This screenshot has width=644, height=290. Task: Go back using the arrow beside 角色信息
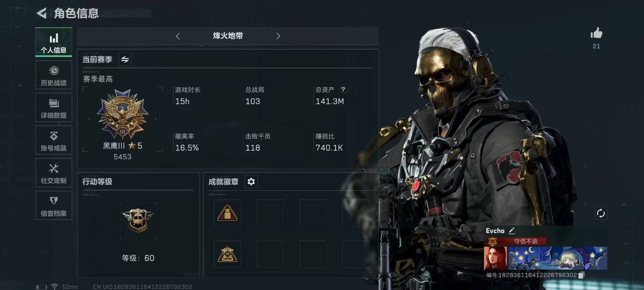click(41, 13)
